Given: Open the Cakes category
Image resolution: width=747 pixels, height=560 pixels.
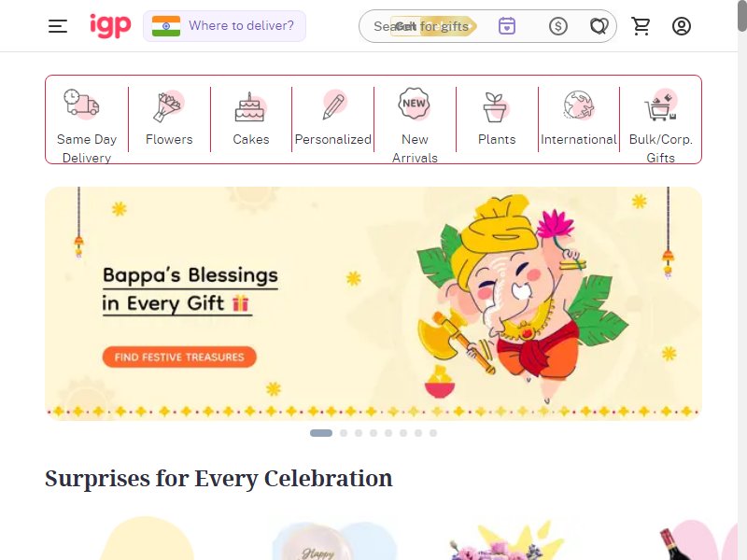Looking at the screenshot, I should [251, 119].
